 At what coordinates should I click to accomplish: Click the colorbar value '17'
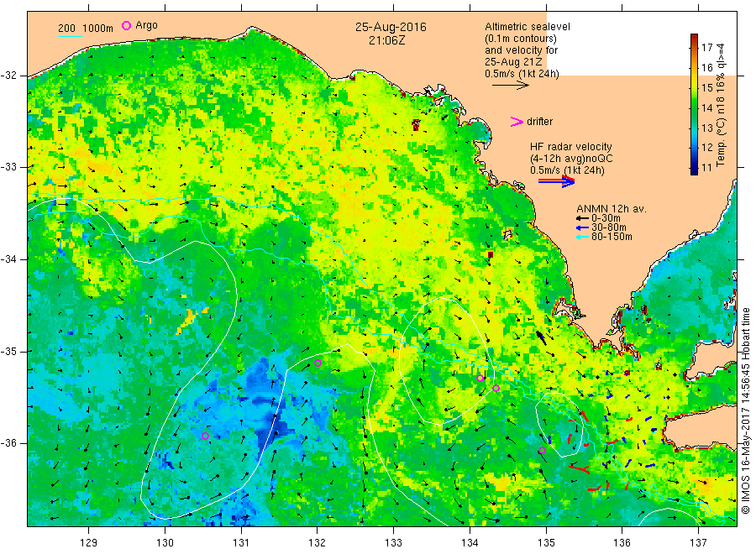pos(706,47)
